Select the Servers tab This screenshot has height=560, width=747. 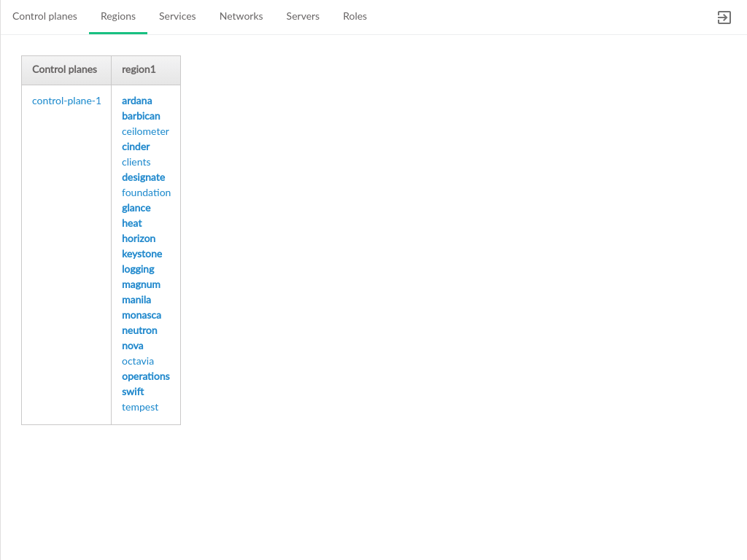coord(303,16)
